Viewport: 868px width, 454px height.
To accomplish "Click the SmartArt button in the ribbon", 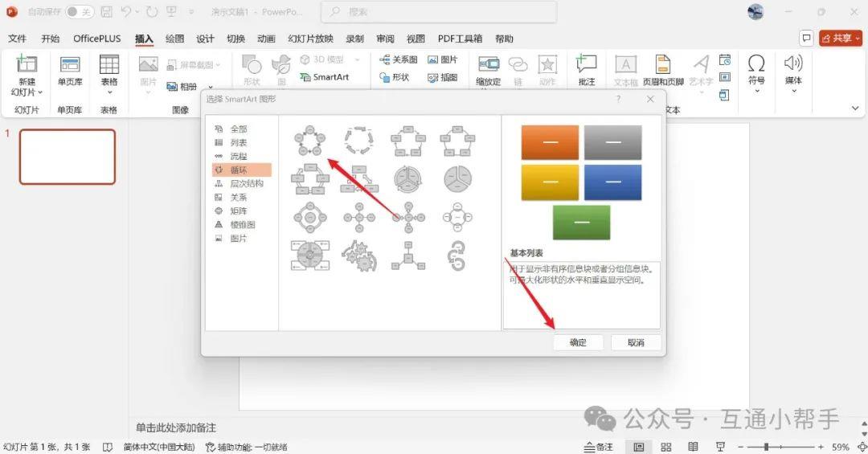I will click(x=325, y=77).
